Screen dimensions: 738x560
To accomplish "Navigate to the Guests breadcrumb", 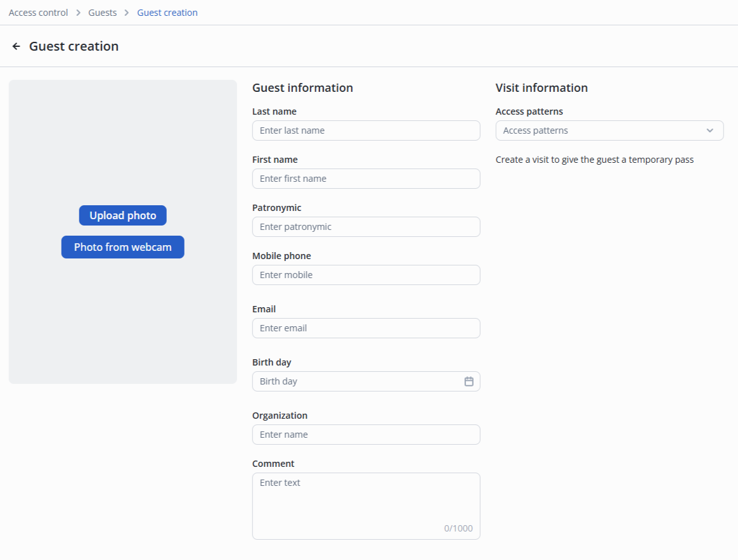I will (x=103, y=13).
